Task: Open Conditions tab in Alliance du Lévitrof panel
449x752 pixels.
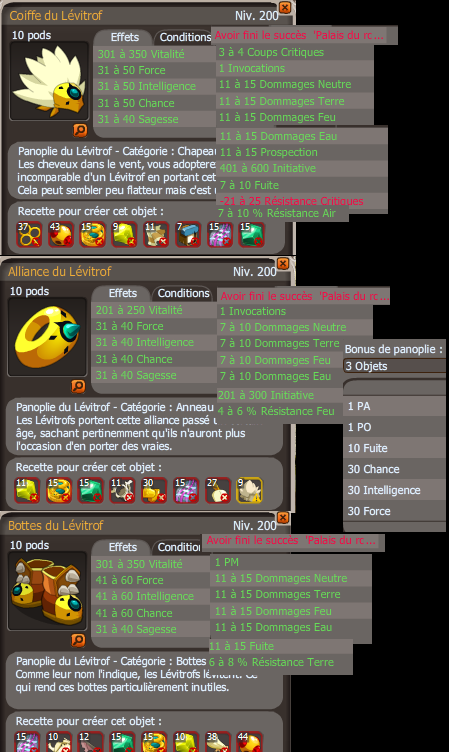Action: [183, 293]
